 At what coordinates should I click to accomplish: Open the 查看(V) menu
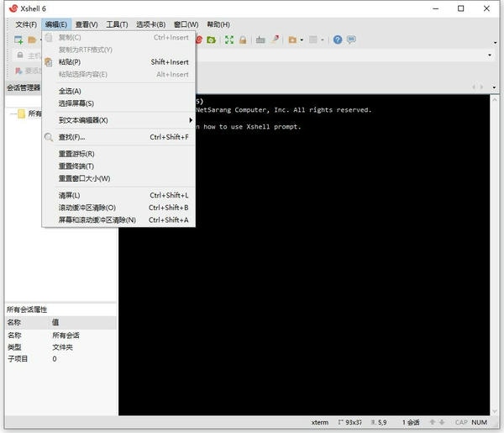click(x=87, y=24)
